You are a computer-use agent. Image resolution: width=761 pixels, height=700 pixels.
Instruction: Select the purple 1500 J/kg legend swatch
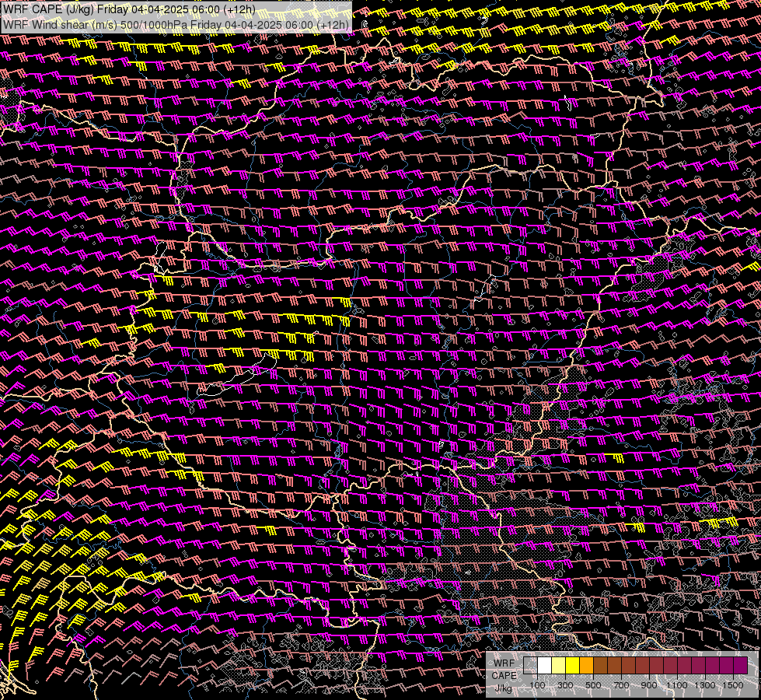click(741, 666)
